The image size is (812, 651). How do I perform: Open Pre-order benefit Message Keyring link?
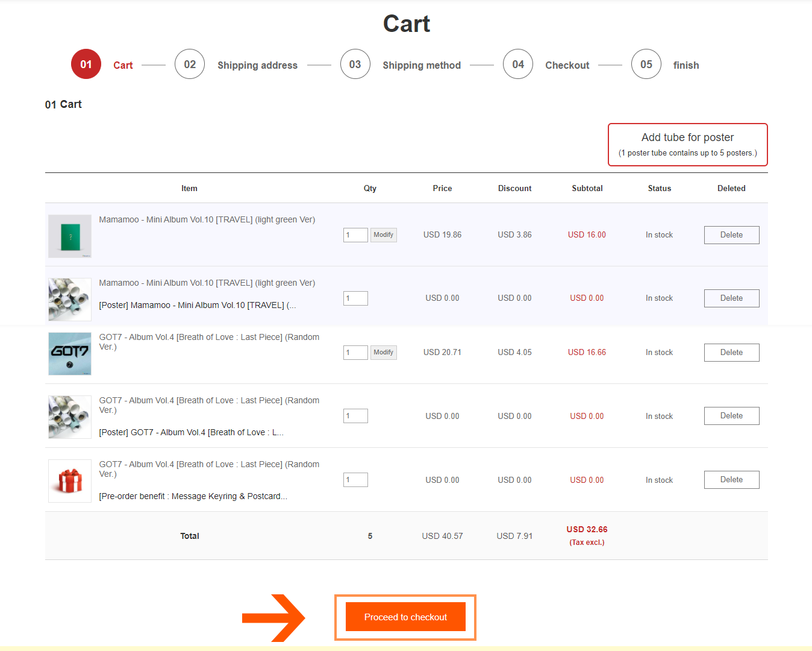193,496
